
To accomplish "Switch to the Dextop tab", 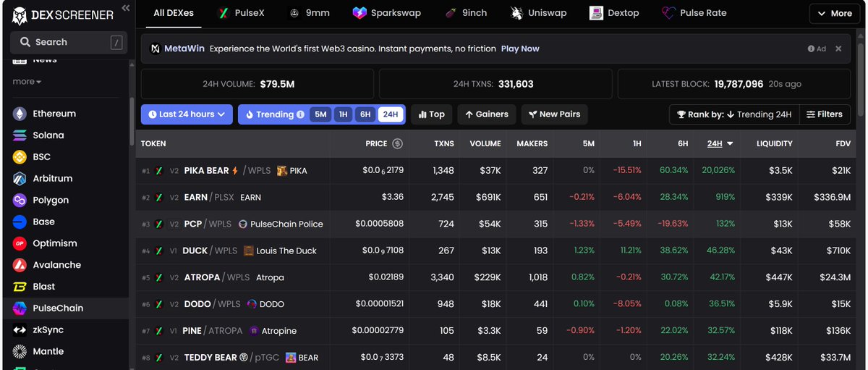I will pos(615,13).
